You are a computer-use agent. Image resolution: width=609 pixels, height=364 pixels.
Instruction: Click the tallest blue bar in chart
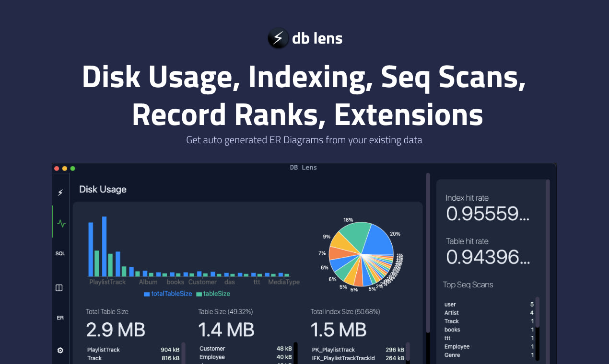click(104, 246)
